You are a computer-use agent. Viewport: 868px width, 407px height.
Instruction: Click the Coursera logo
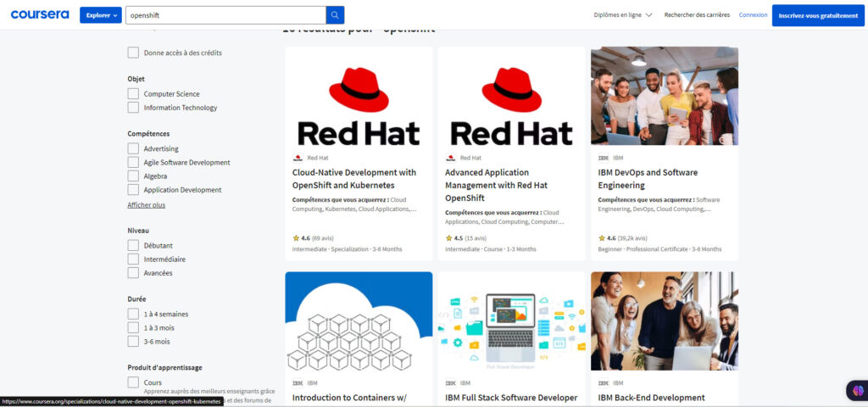point(40,14)
